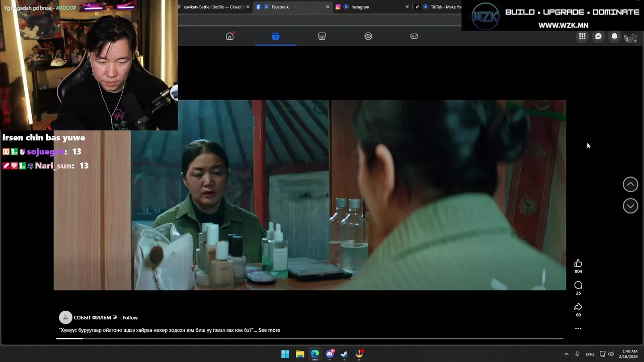Open the Facebook Video tab icon
Viewport: 644px width, 362px height.
[x=276, y=36]
